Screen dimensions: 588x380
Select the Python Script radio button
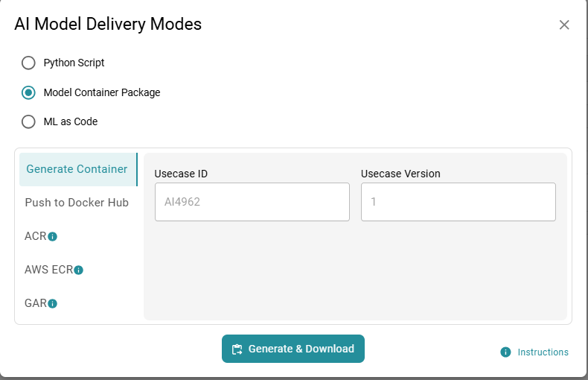(x=28, y=63)
